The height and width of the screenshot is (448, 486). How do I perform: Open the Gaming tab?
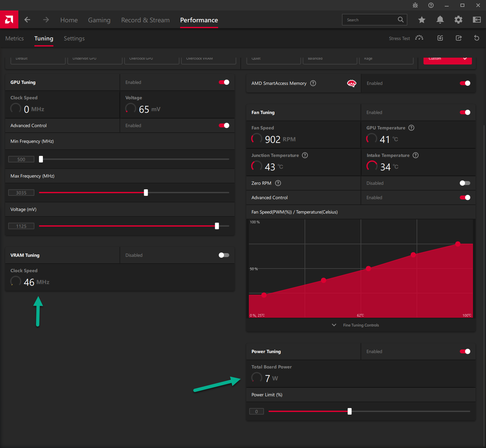click(99, 20)
